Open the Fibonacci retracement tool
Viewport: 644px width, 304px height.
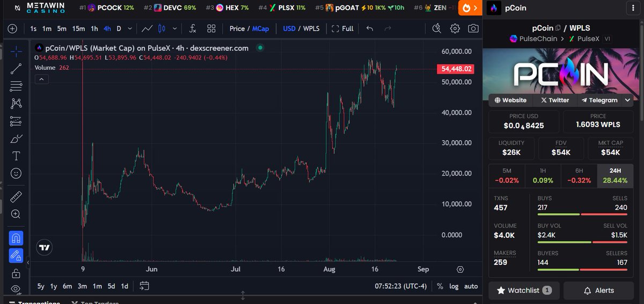point(16,85)
